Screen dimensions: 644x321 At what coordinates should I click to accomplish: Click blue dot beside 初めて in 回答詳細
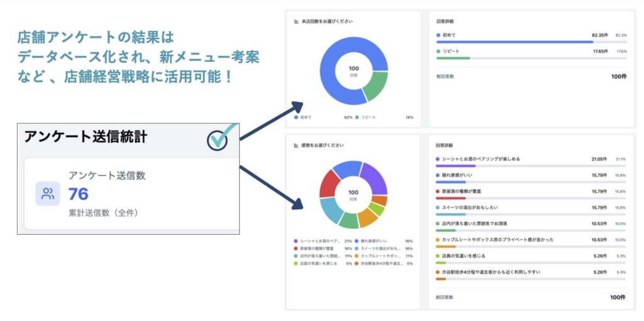[438, 35]
